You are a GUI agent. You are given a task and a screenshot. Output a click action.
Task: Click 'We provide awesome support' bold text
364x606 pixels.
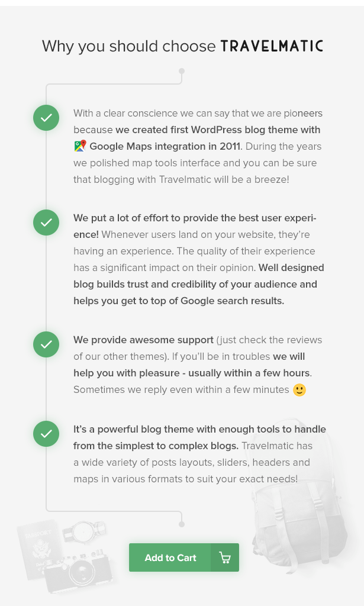pos(143,340)
